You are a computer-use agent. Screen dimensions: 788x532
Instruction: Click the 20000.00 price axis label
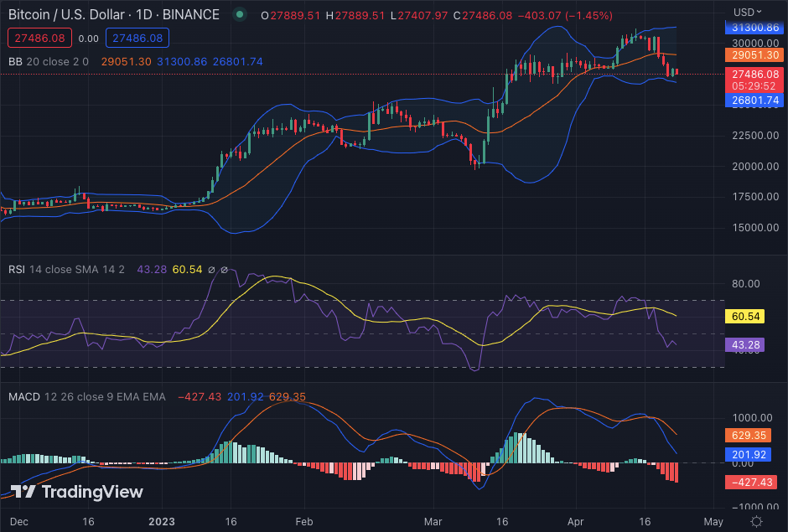(x=755, y=166)
